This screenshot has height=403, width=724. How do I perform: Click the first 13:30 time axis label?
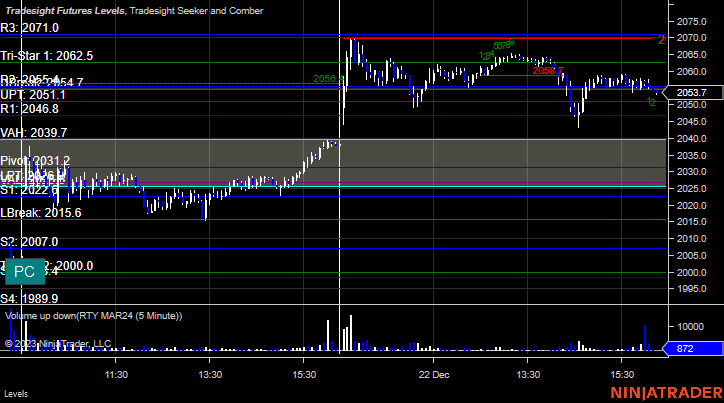(210, 374)
